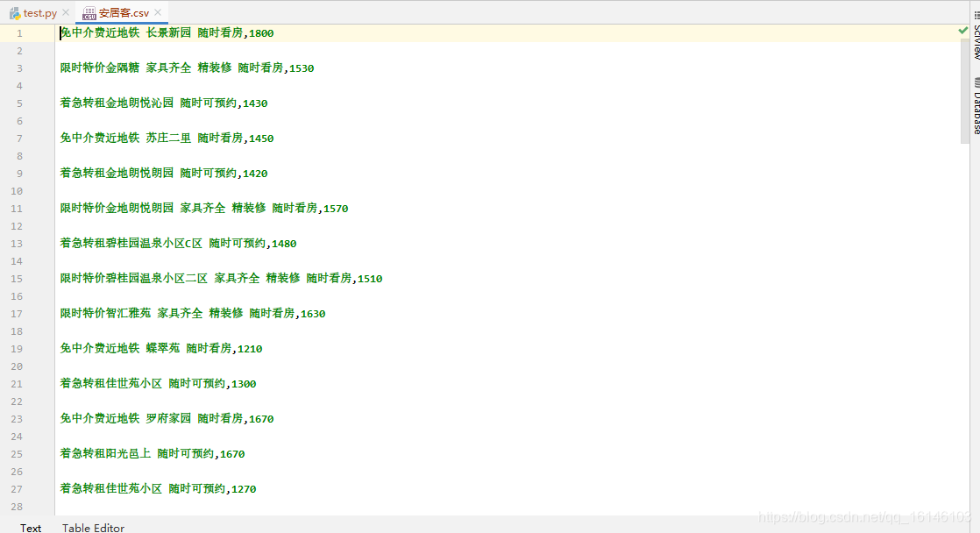Screen dimensions: 980x533
Task: Click line 1 text 免中介费近地铁 长景新园
Action: pos(125,33)
